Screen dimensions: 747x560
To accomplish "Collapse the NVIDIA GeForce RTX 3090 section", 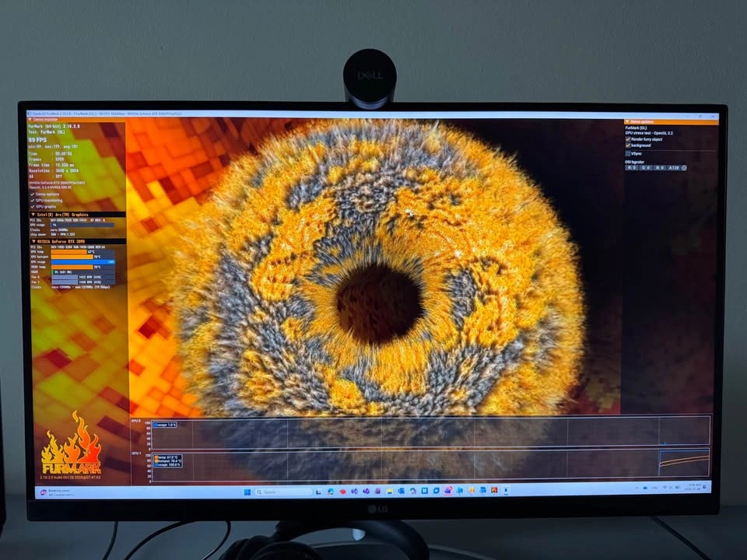I will 33,241.
